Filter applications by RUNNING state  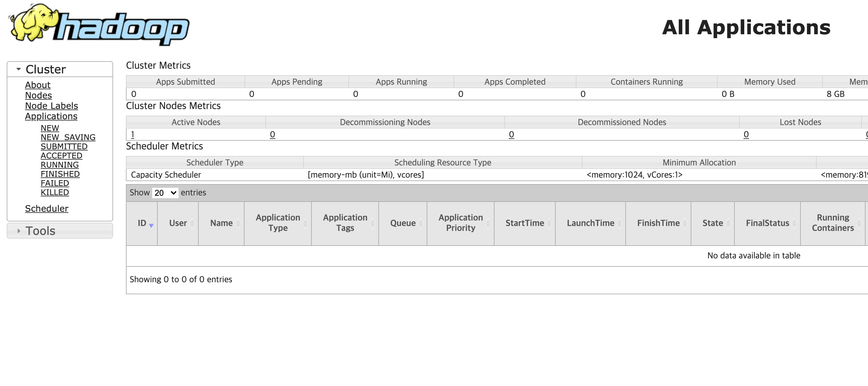(x=60, y=165)
